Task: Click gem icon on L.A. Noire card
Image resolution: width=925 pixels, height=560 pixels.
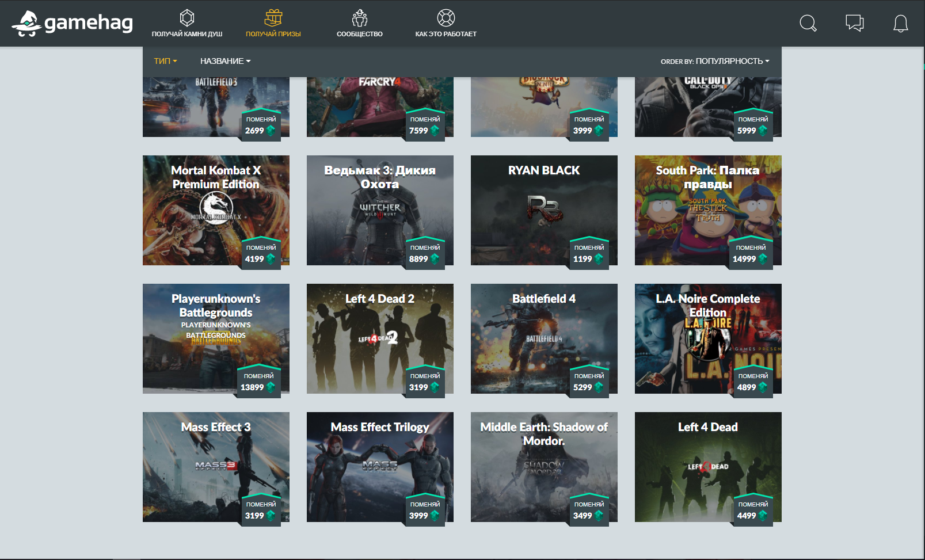Action: 763,387
